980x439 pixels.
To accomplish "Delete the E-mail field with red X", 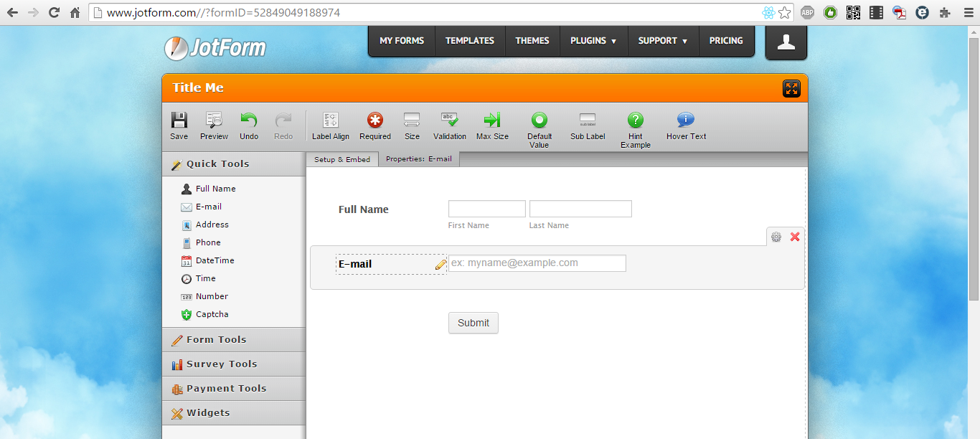I will 795,237.
